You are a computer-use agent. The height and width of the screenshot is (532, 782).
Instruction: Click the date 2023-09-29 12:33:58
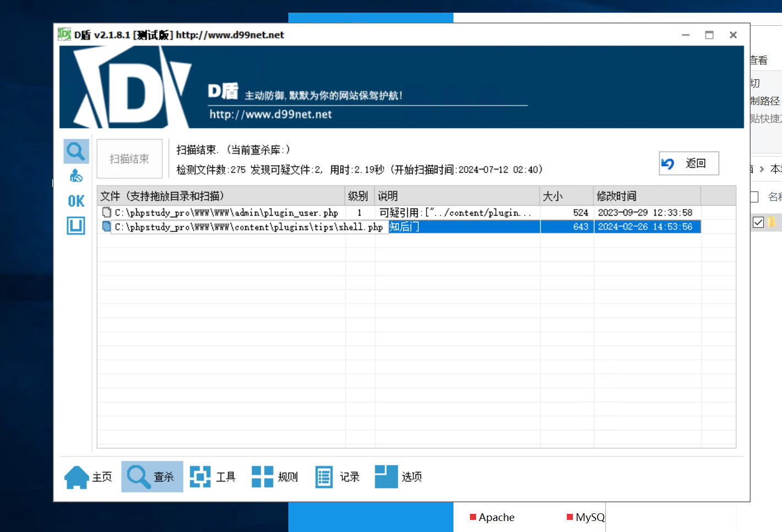pyautogui.click(x=645, y=212)
